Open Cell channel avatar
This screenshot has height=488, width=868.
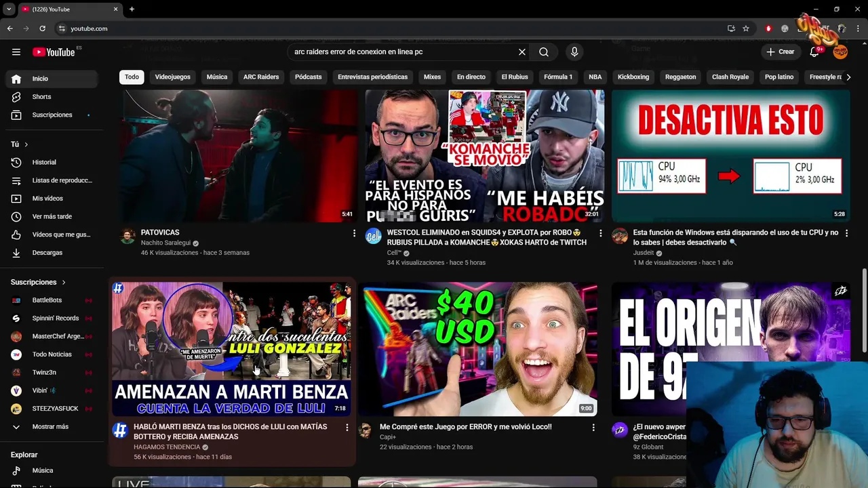[374, 237]
